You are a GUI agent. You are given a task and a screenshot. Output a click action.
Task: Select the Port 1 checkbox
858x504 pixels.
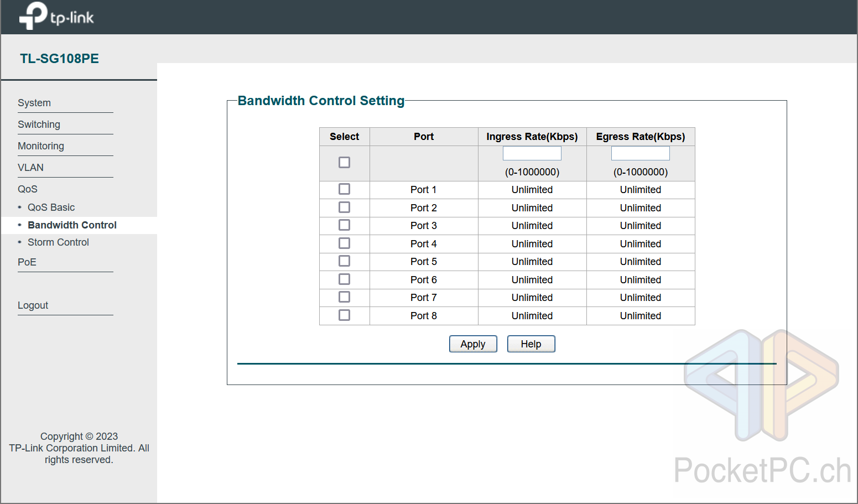344,189
